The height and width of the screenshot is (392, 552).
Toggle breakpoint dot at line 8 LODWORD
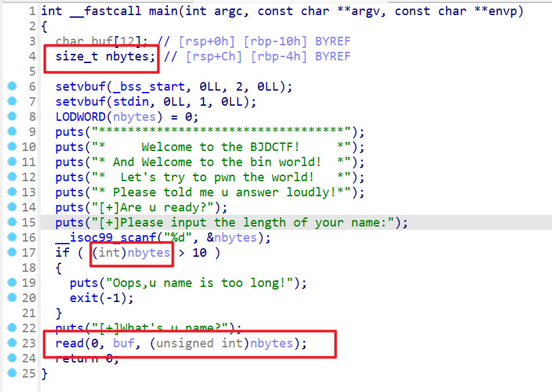11,117
